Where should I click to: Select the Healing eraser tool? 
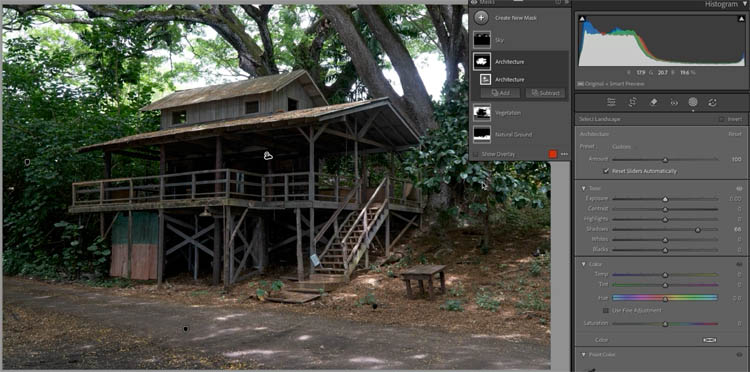pos(653,102)
